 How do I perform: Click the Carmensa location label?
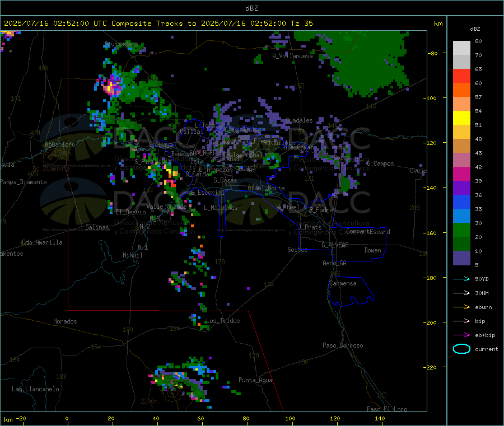(x=343, y=284)
